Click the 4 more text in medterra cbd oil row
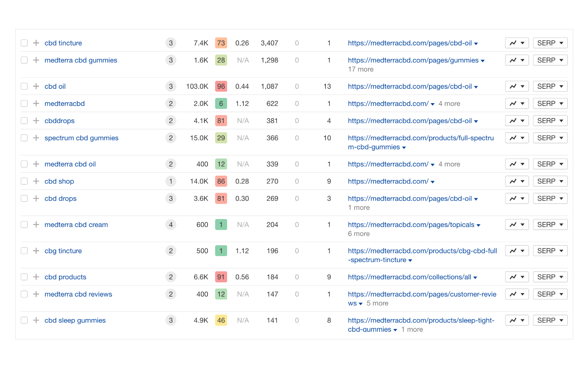Image resolution: width=588 pixels, height=368 pixels. 449,164
